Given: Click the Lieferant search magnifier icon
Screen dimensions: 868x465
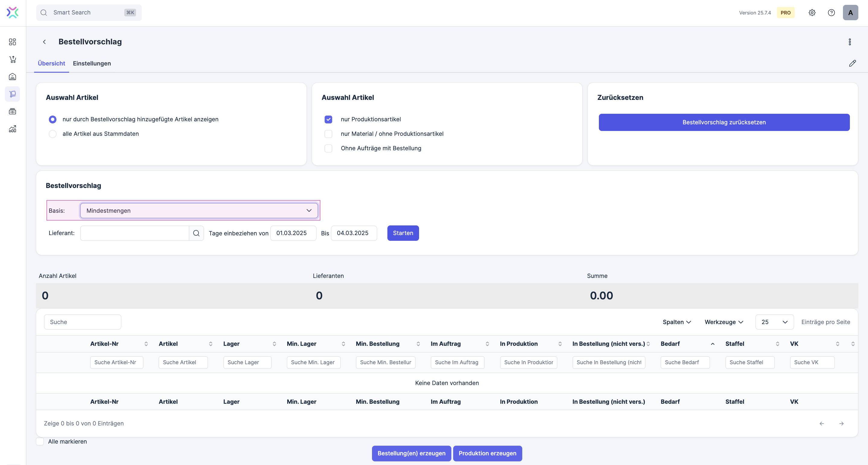Looking at the screenshot, I should pyautogui.click(x=196, y=233).
